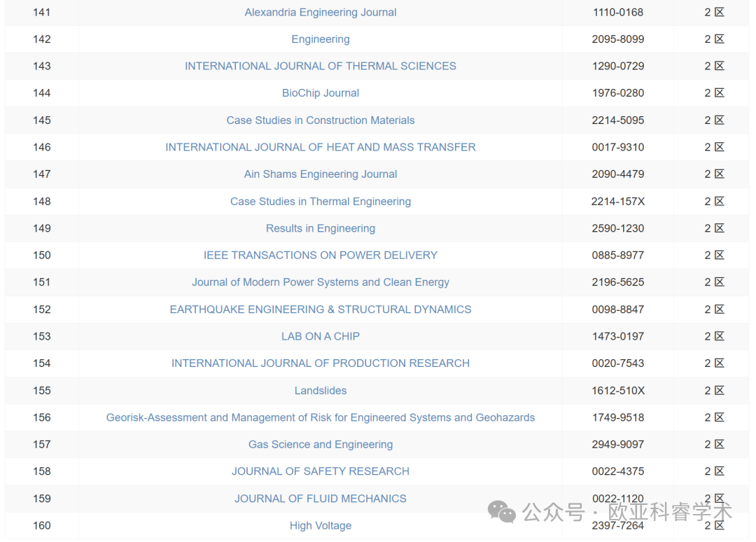
Task: Select ISSN 1290-0729 cell
Action: click(617, 66)
